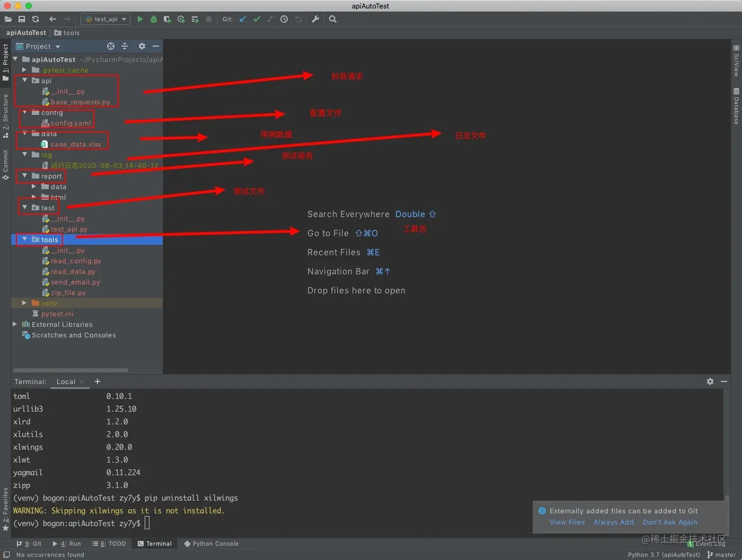Start debugging with the green bug icon
Image resolution: width=742 pixels, height=560 pixels.
[154, 19]
